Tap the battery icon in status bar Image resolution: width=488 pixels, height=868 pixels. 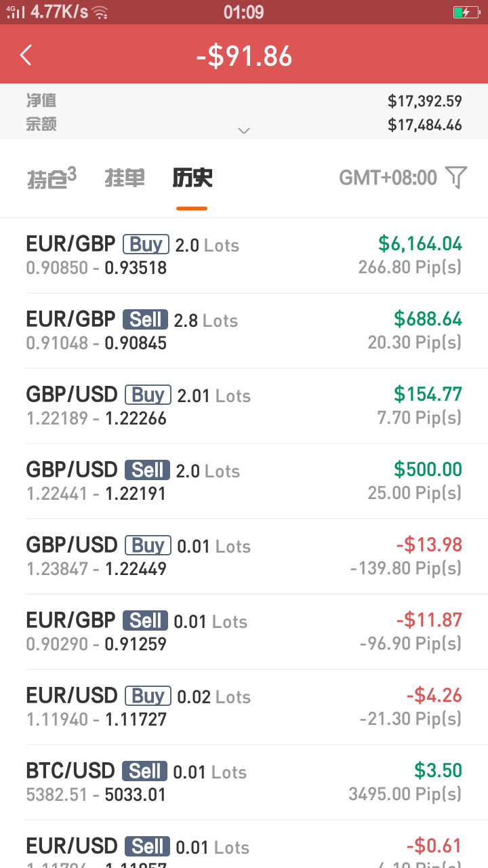(x=466, y=12)
